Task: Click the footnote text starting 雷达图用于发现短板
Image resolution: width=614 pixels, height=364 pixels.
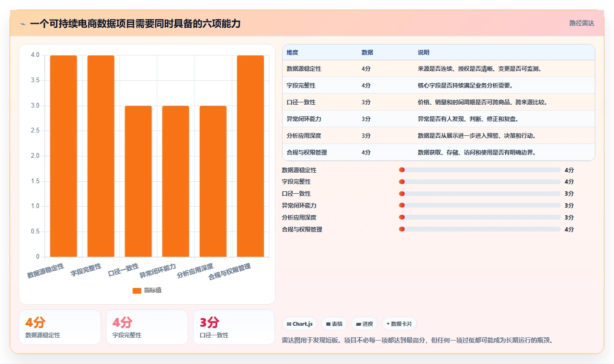Action: [x=418, y=341]
